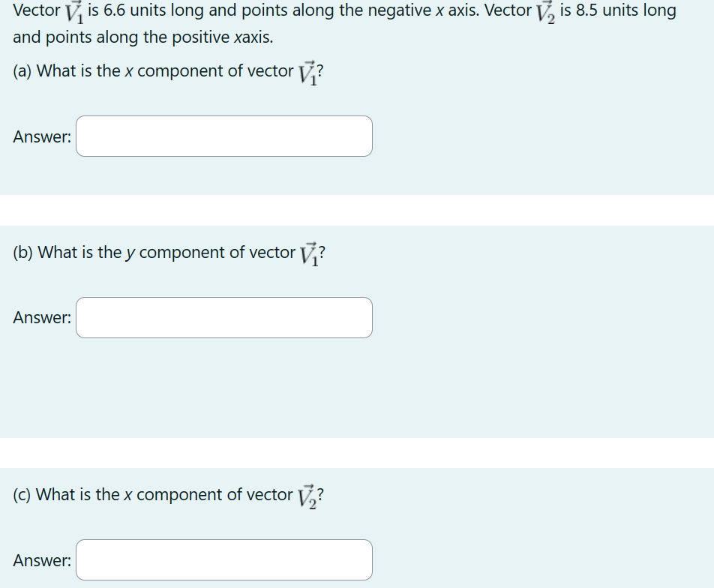Click the 'Answer:' label next to the first box
Viewport: 714px width, 588px height.
click(41, 136)
